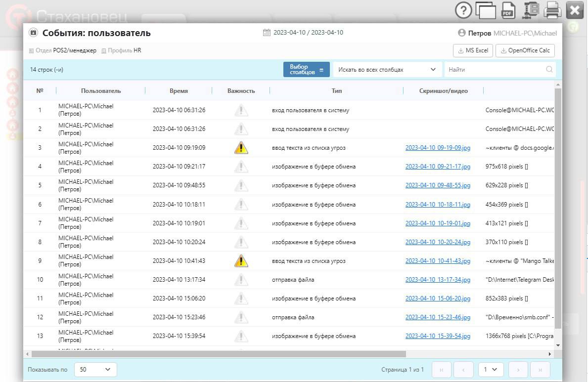Viewport: 588px width, 382px height.
Task: Click the 'Найти' search input field
Action: click(x=495, y=70)
